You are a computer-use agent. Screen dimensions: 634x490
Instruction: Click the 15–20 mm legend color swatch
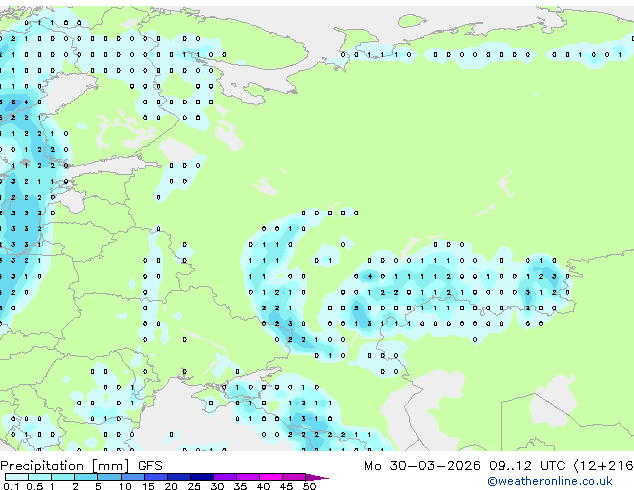coord(156,477)
